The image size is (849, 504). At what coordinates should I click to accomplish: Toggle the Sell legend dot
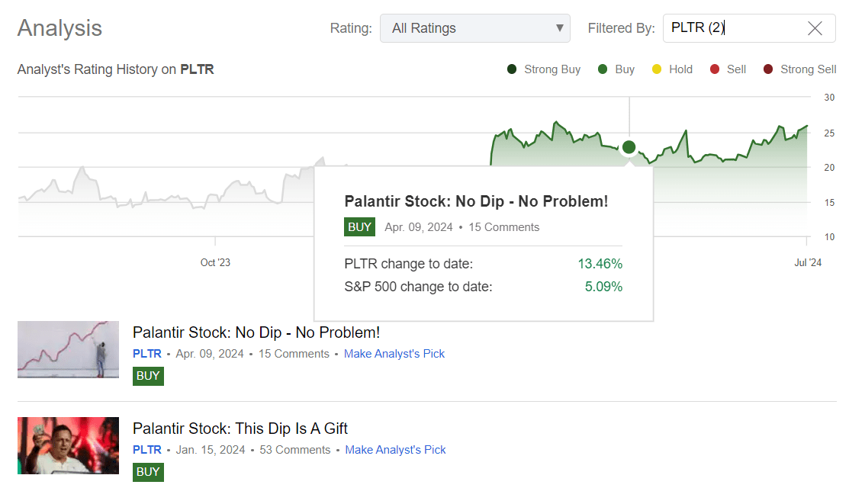[x=715, y=69]
